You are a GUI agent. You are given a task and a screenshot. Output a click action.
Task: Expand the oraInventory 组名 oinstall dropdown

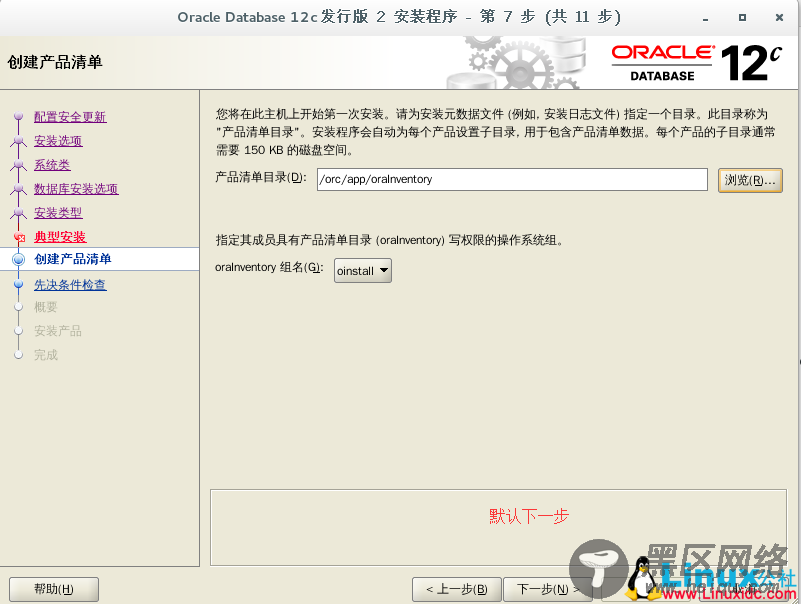[363, 270]
